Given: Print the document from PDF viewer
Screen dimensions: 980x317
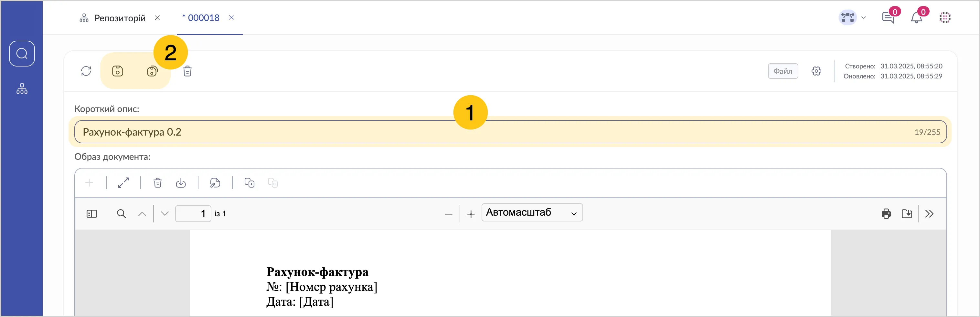Looking at the screenshot, I should 886,214.
